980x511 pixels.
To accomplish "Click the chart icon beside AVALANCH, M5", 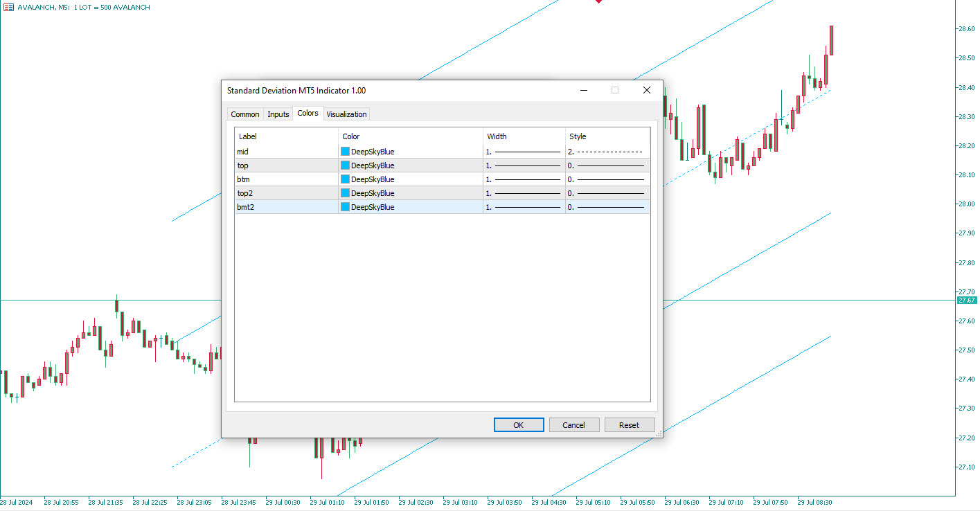I will 8,7.
